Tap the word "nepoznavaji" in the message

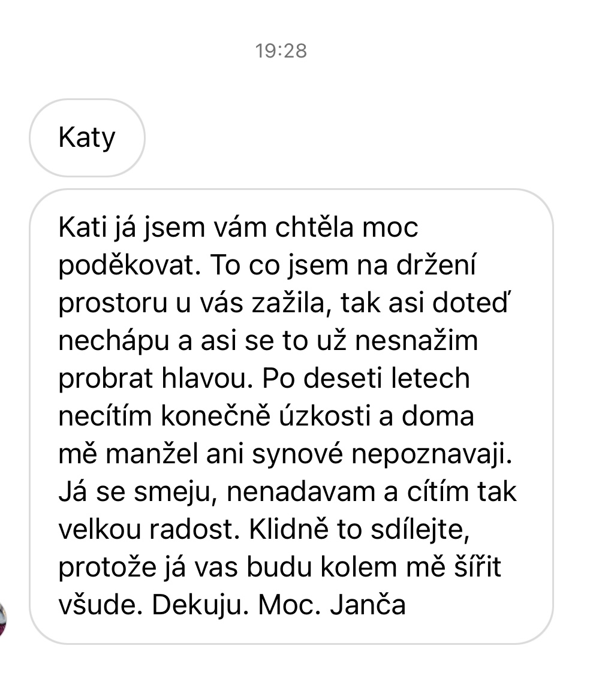[432, 454]
